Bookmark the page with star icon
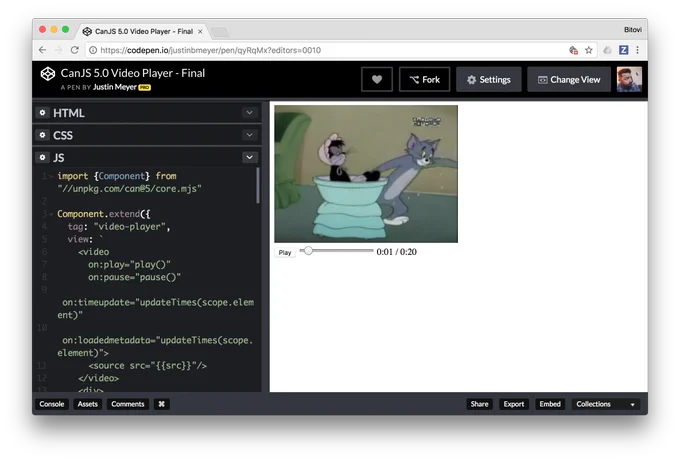Viewport: 680px width, 461px height. click(x=588, y=50)
